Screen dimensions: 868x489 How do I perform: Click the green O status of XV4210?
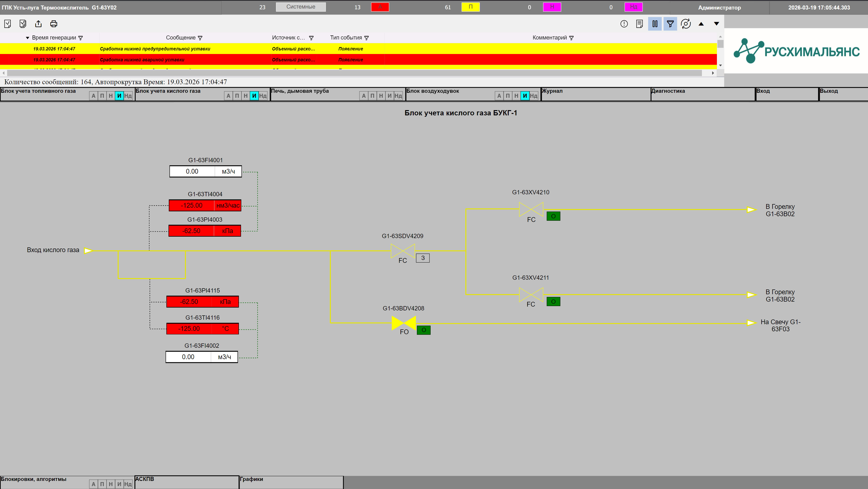pyautogui.click(x=553, y=216)
